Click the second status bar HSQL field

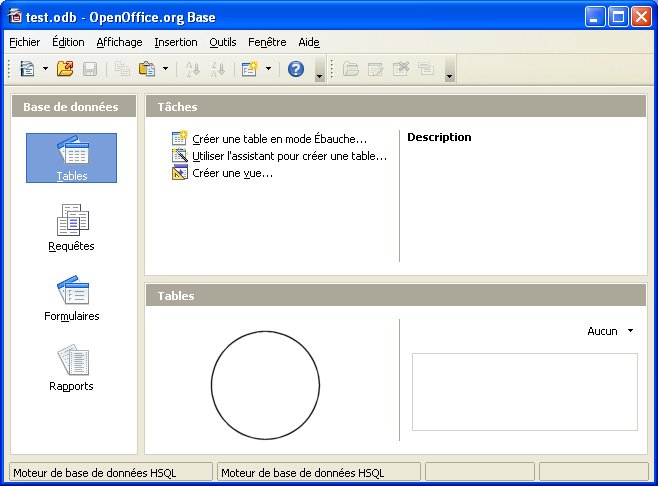(x=319, y=473)
